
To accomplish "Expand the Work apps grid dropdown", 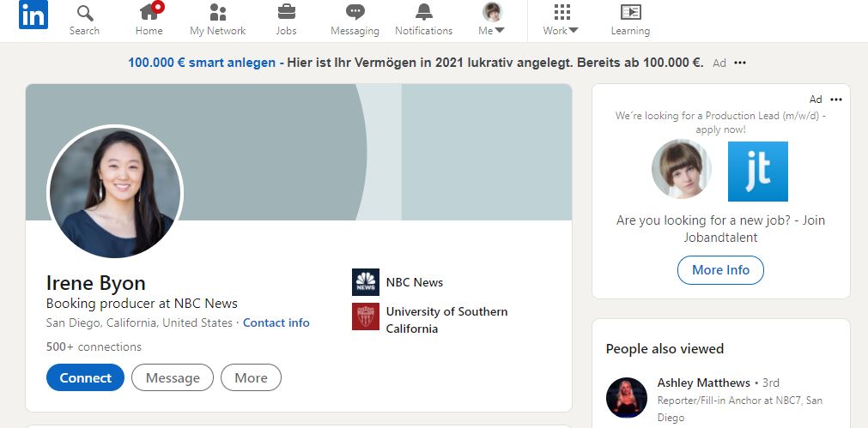I will [561, 20].
